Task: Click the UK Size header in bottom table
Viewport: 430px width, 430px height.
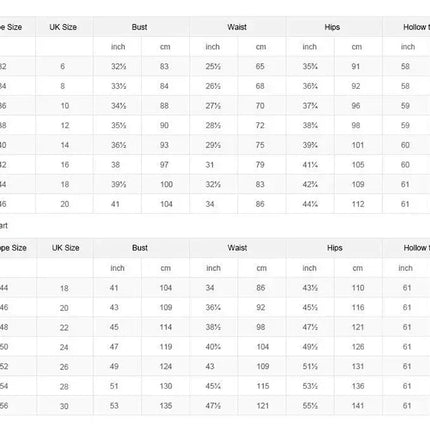Action: pos(66,248)
